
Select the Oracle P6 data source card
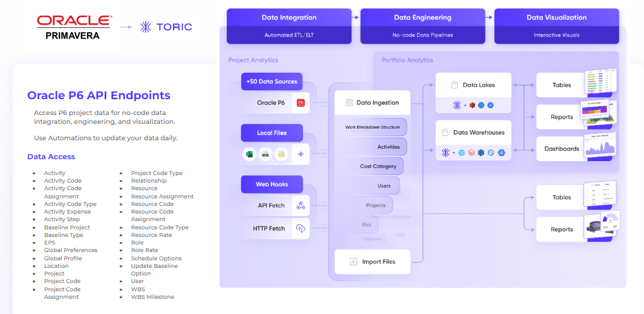pos(275,103)
